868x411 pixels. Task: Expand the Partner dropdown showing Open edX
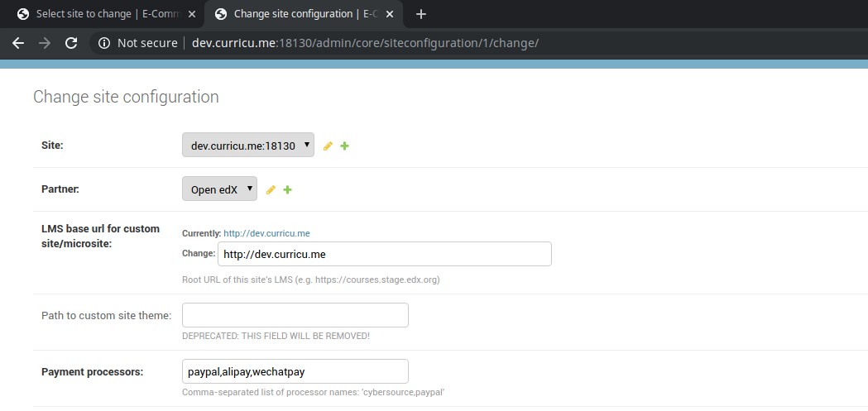[x=219, y=189]
